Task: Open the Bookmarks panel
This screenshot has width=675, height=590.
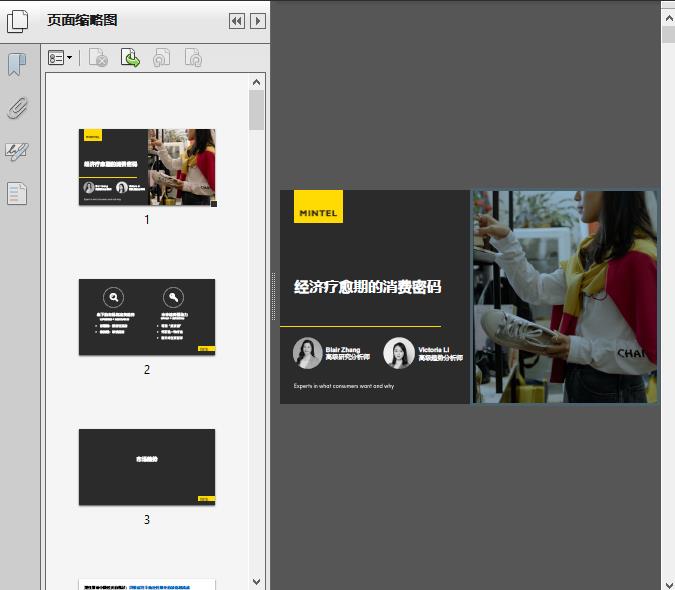Action: [x=17, y=65]
